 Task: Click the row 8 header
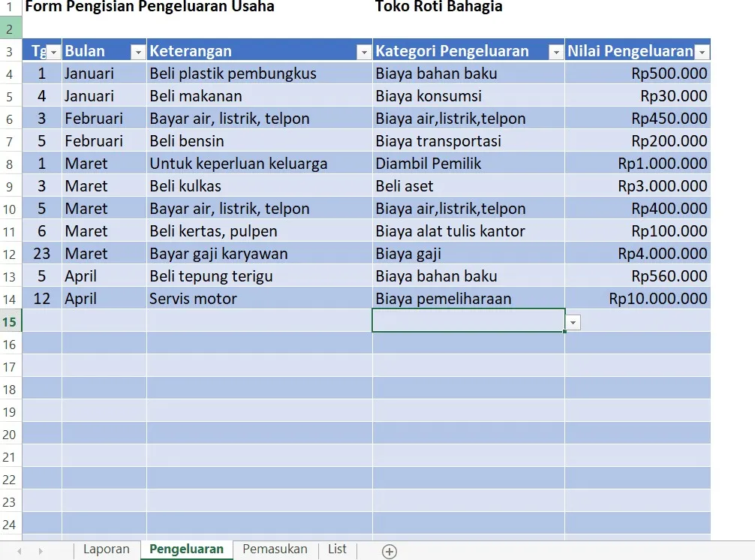pos(11,164)
